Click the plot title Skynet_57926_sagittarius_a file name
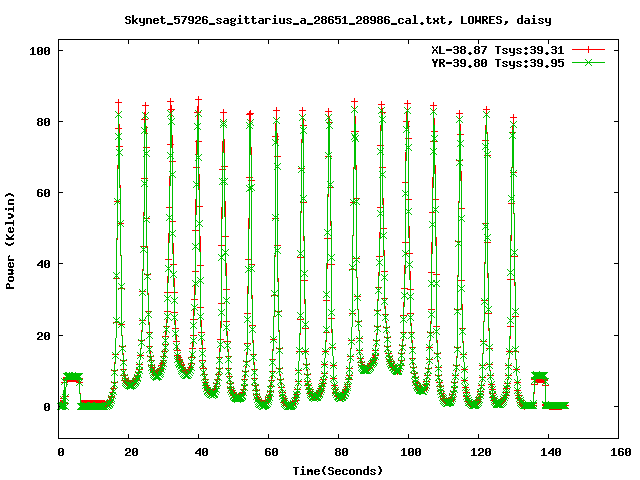The height and width of the screenshot is (480, 640). pyautogui.click(x=285, y=20)
